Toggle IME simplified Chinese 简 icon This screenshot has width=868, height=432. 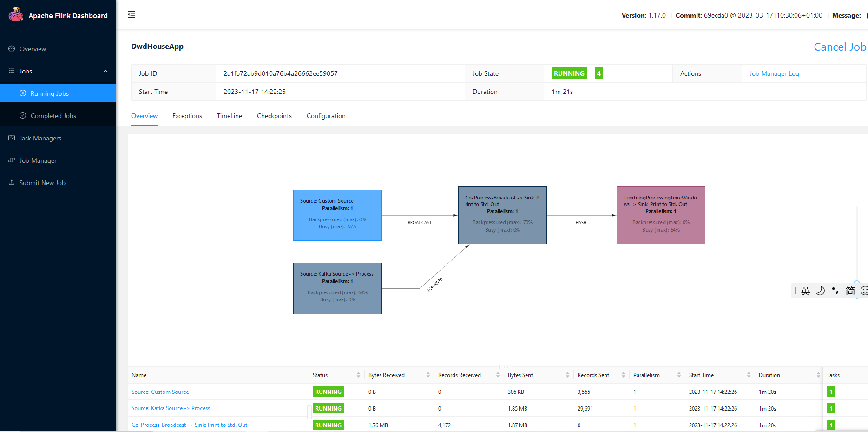[850, 291]
